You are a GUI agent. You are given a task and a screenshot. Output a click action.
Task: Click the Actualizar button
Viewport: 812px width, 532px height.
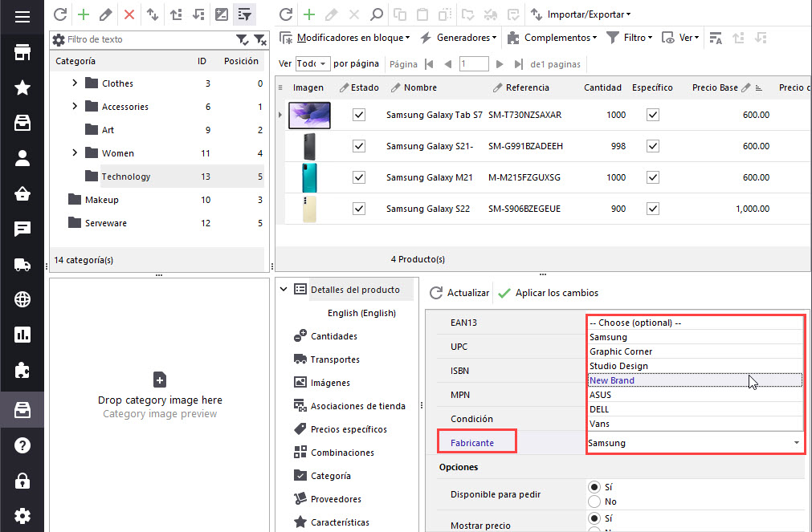459,293
